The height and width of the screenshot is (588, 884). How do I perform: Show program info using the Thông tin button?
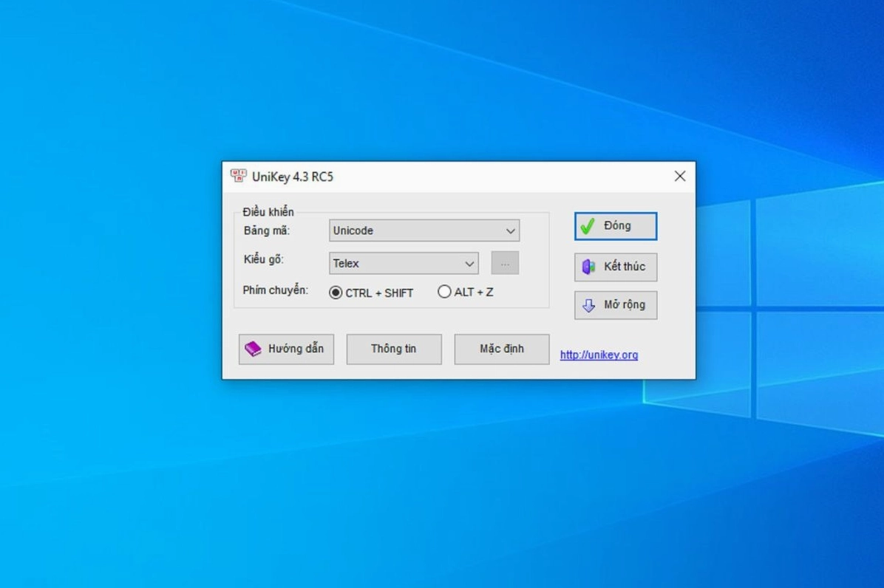[x=393, y=349]
